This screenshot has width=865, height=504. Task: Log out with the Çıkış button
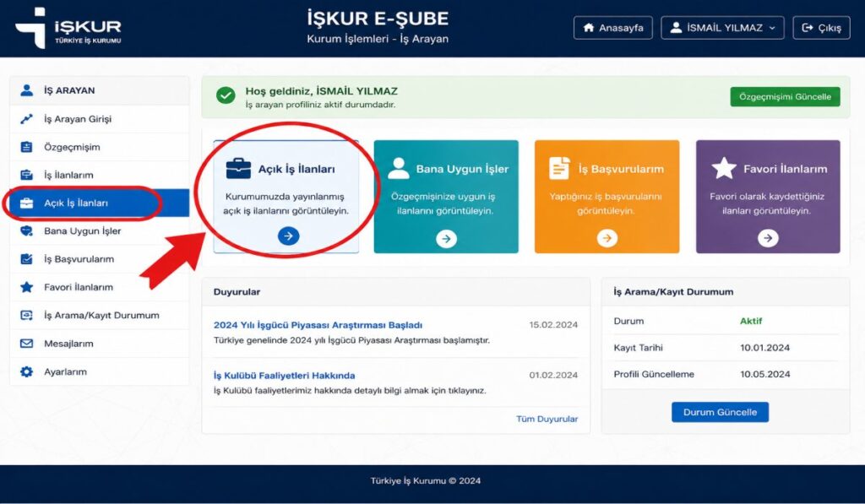click(x=821, y=28)
